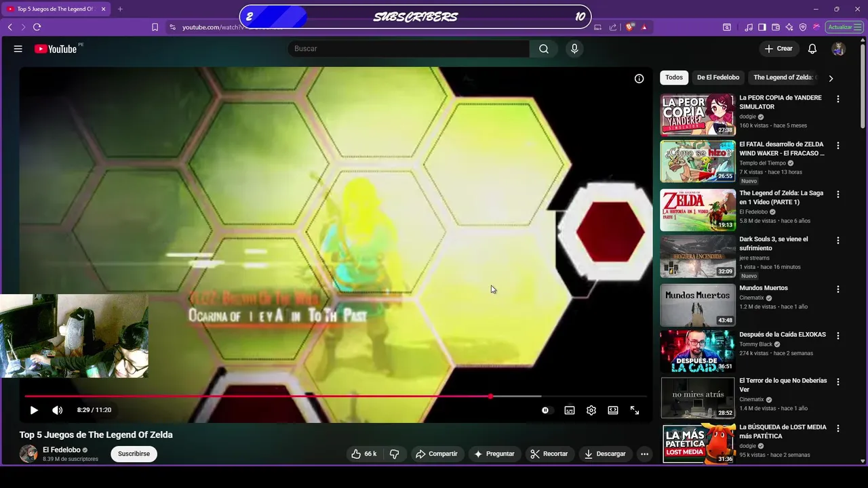Open the notifications bell

click(x=812, y=49)
